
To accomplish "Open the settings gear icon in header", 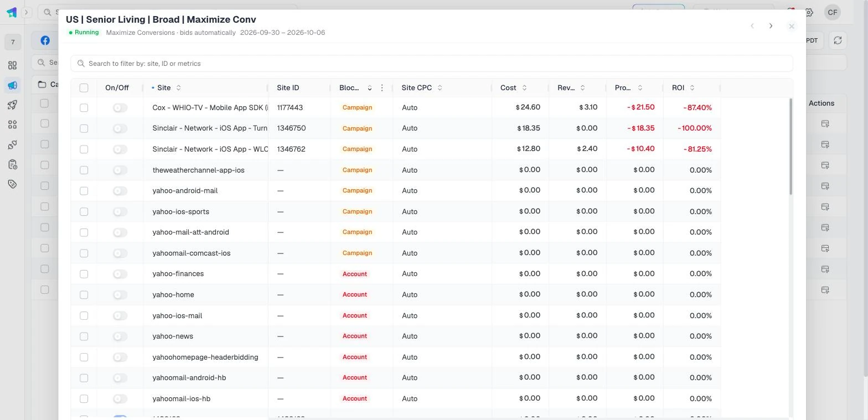I will pos(809,12).
